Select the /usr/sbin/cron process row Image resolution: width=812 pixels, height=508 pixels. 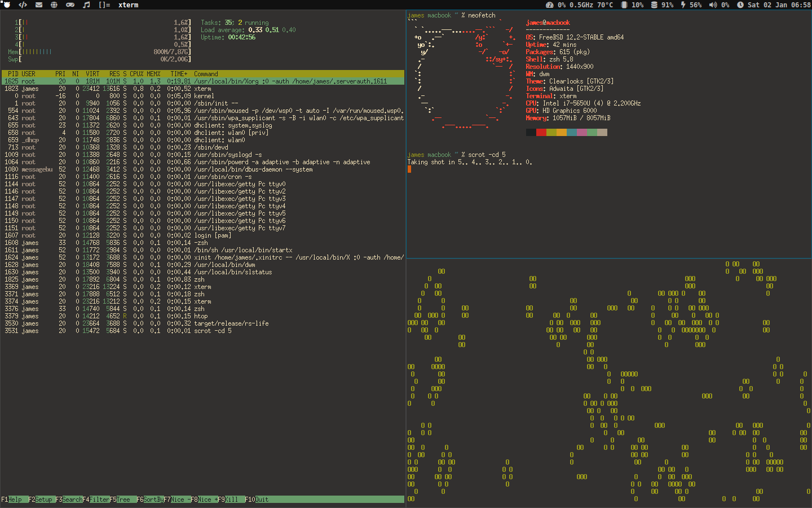[x=203, y=177]
